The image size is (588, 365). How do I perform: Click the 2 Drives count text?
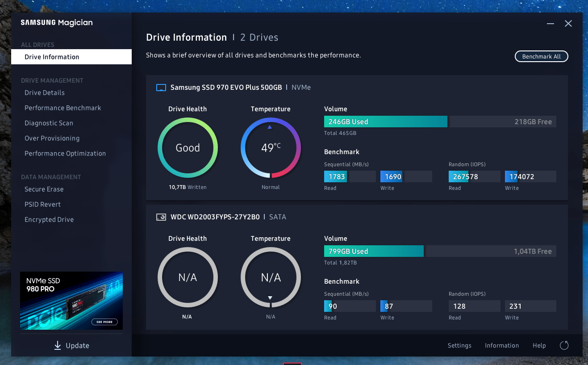(x=259, y=38)
